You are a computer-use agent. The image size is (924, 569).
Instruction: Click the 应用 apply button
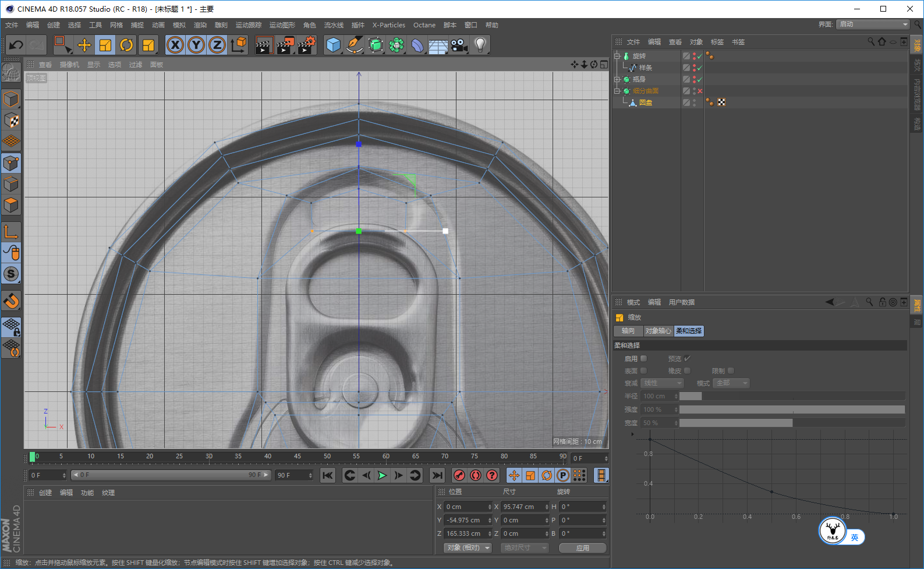pyautogui.click(x=583, y=548)
